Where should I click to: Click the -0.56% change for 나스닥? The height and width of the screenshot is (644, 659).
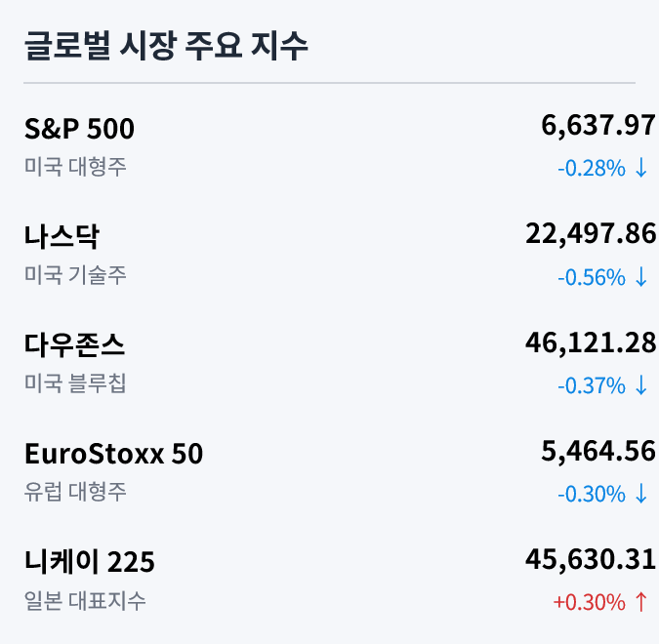coord(591,277)
